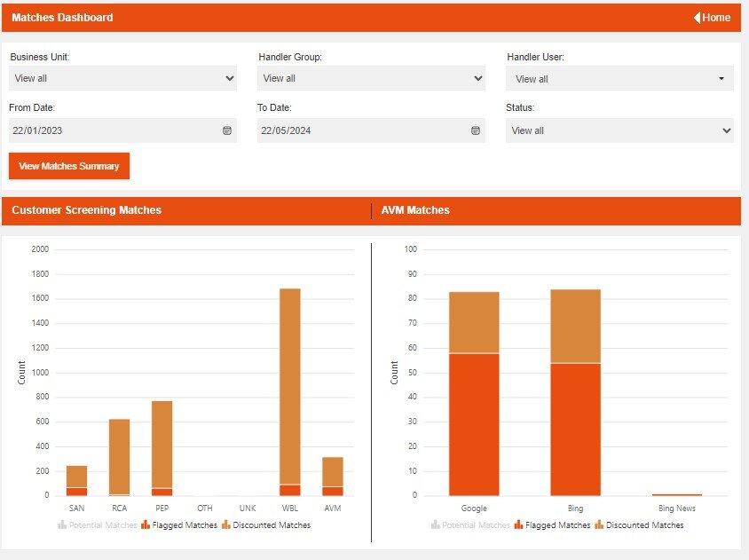Viewport: 749px width, 560px height.
Task: Open the From Date calendar picker icon
Action: [227, 130]
